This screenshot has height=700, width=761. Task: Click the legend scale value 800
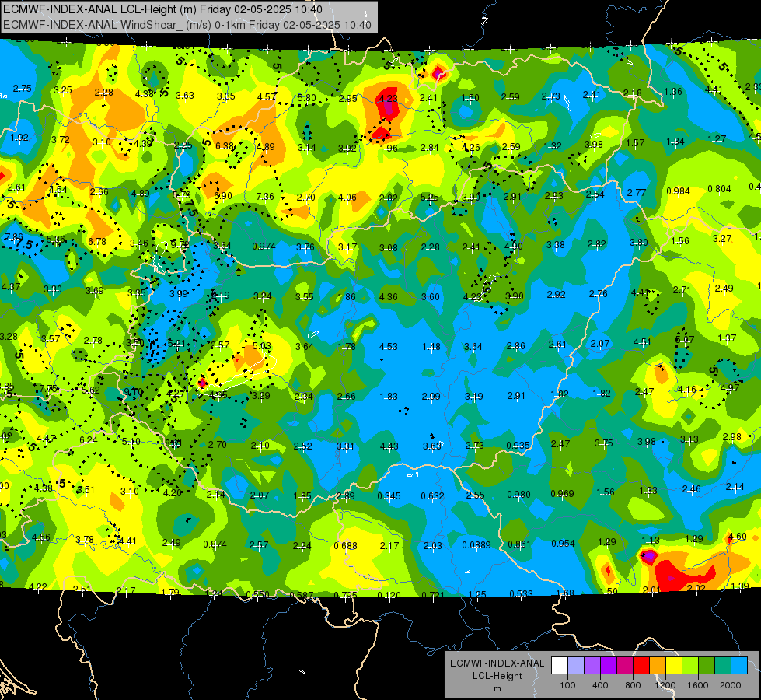click(x=633, y=685)
